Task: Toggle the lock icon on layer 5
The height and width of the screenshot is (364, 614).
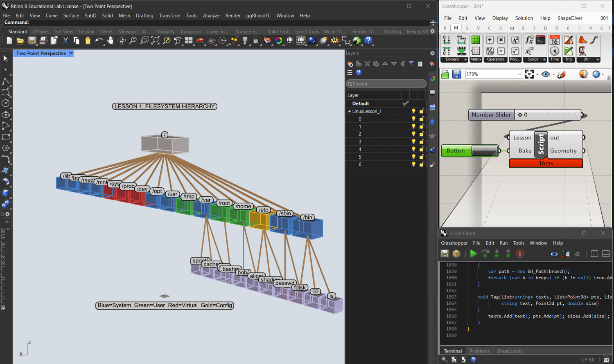Action: pos(422,157)
